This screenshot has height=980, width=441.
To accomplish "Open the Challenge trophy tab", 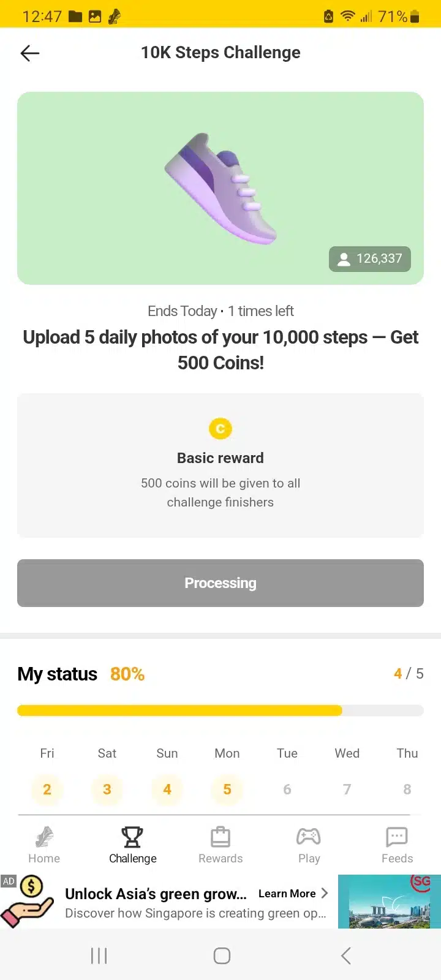I will (x=132, y=845).
